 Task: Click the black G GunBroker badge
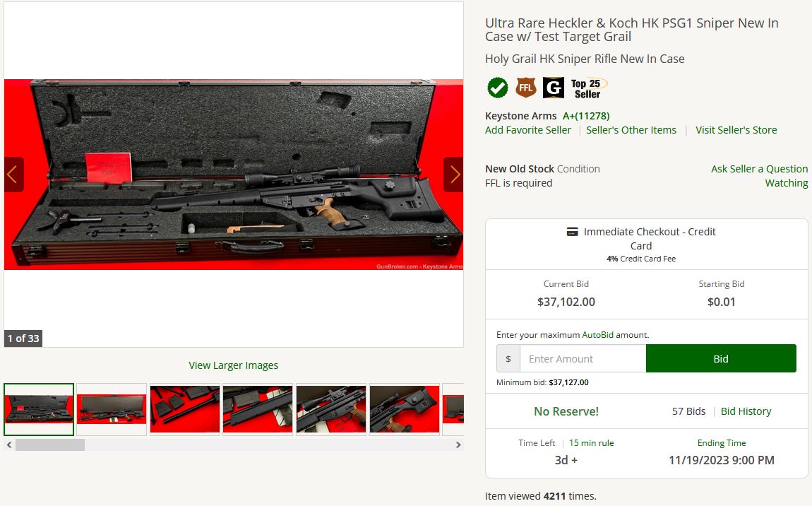[553, 88]
